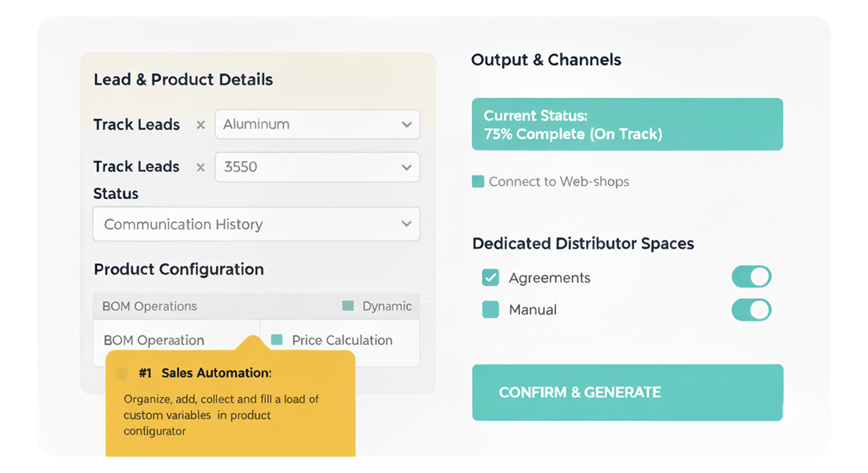The width and height of the screenshot is (868, 473).
Task: Click the grey dot beside #1 Sales Automation
Action: [122, 373]
